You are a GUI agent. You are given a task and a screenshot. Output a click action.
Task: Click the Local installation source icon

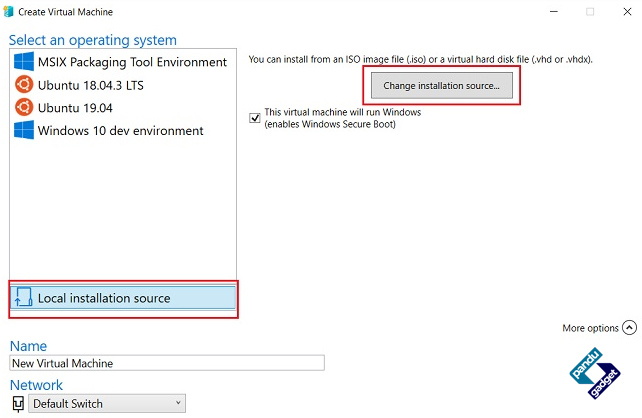pos(23,298)
